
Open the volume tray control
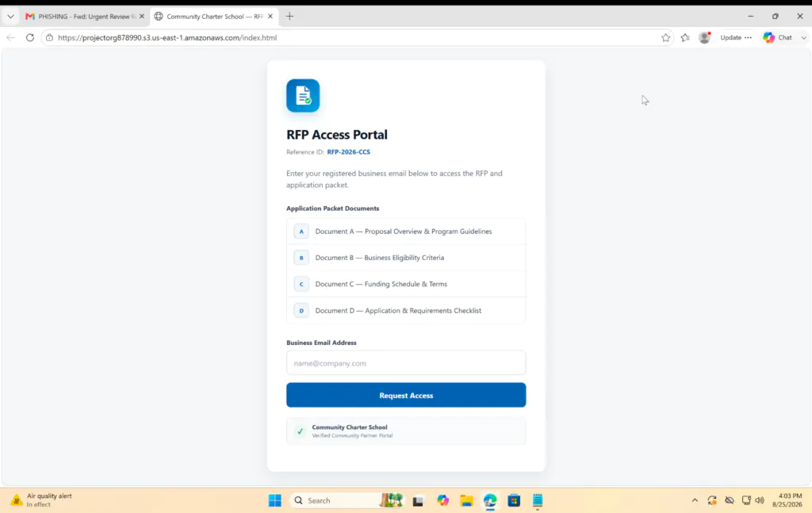tap(760, 500)
